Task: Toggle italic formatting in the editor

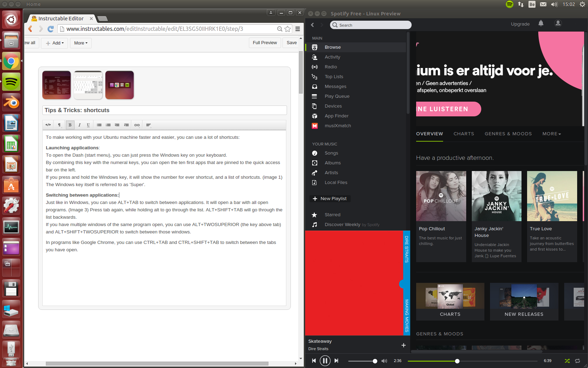Action: [79, 125]
